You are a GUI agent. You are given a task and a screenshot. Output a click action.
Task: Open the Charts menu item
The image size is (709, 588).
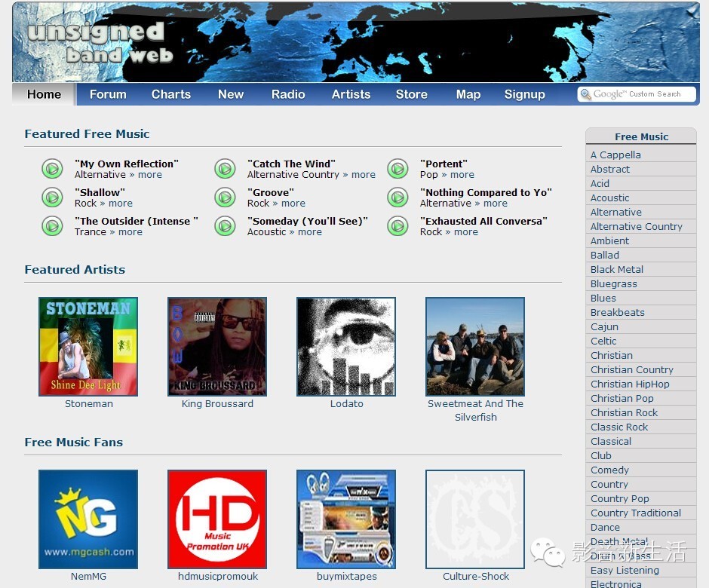coord(170,94)
